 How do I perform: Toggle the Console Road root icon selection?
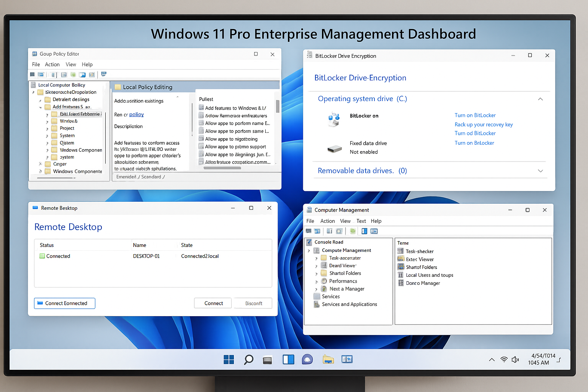309,242
